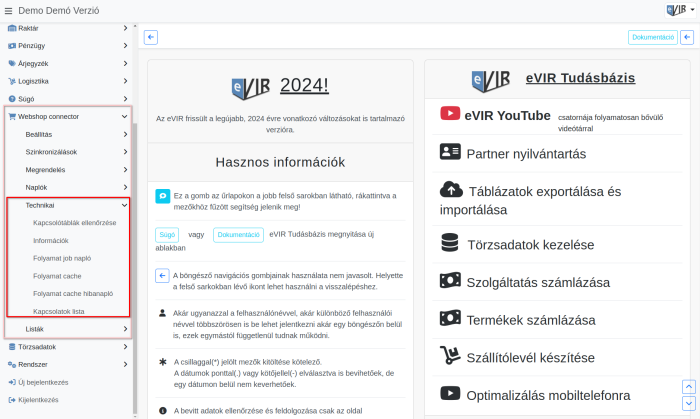Viewport: 700px width, 419px height.
Task: Collapse the Webshop connector chevron
Action: pyautogui.click(x=125, y=116)
